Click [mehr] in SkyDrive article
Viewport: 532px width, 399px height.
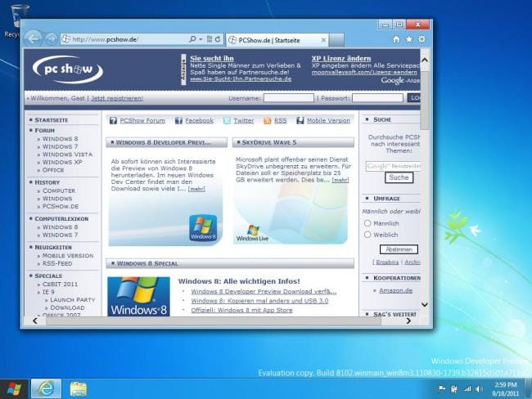340,180
